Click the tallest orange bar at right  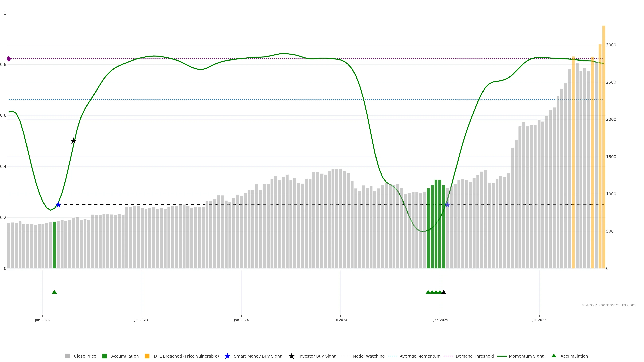point(604,147)
